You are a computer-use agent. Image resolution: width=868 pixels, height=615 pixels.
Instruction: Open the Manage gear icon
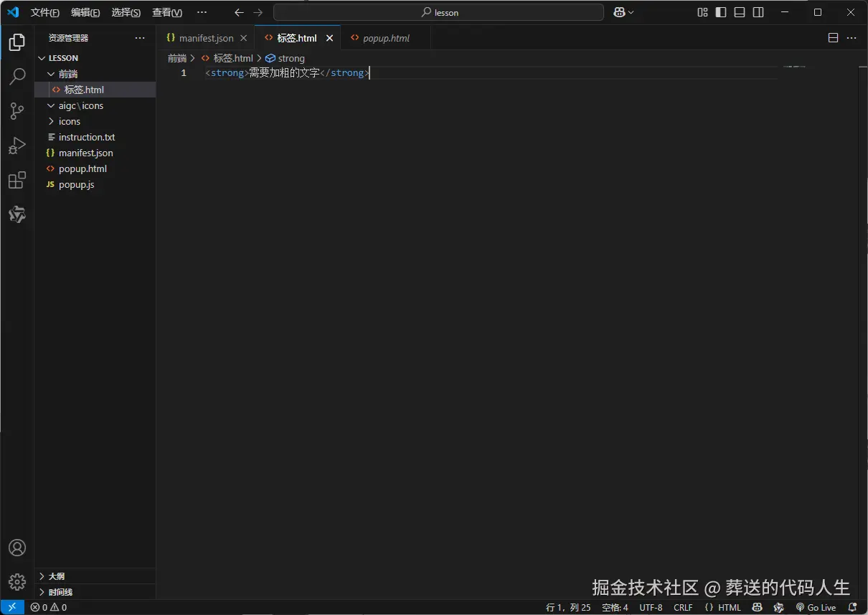pyautogui.click(x=17, y=581)
